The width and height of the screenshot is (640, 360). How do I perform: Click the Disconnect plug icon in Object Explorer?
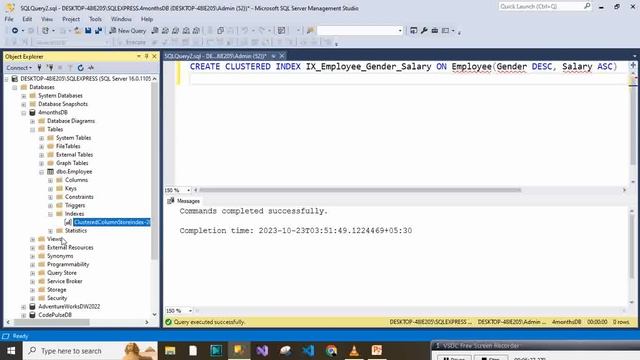50,68
